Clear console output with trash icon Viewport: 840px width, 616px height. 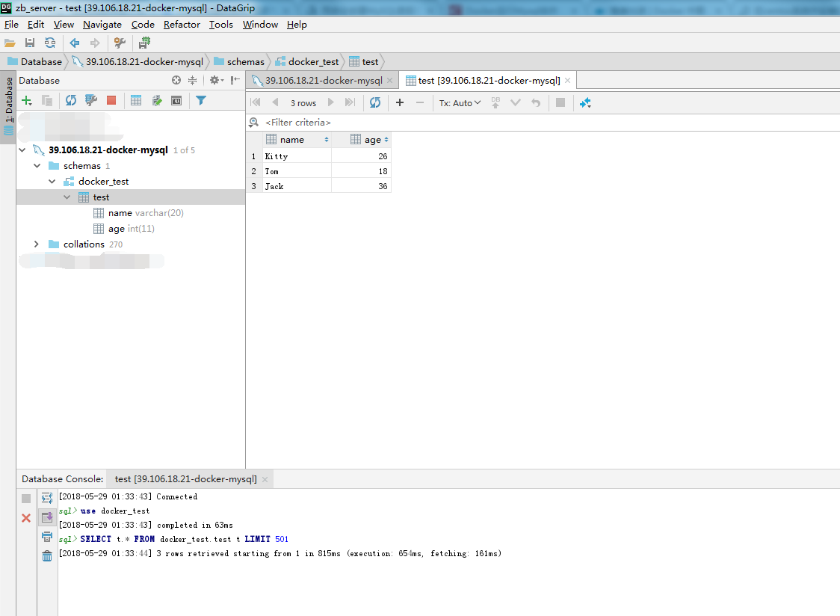point(47,556)
